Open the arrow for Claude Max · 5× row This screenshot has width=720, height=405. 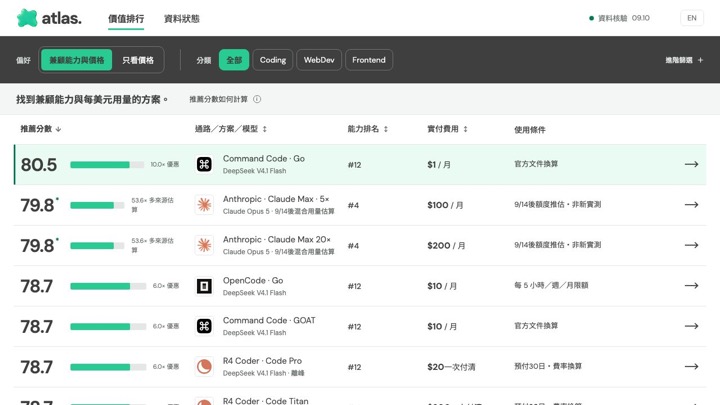coord(692,205)
